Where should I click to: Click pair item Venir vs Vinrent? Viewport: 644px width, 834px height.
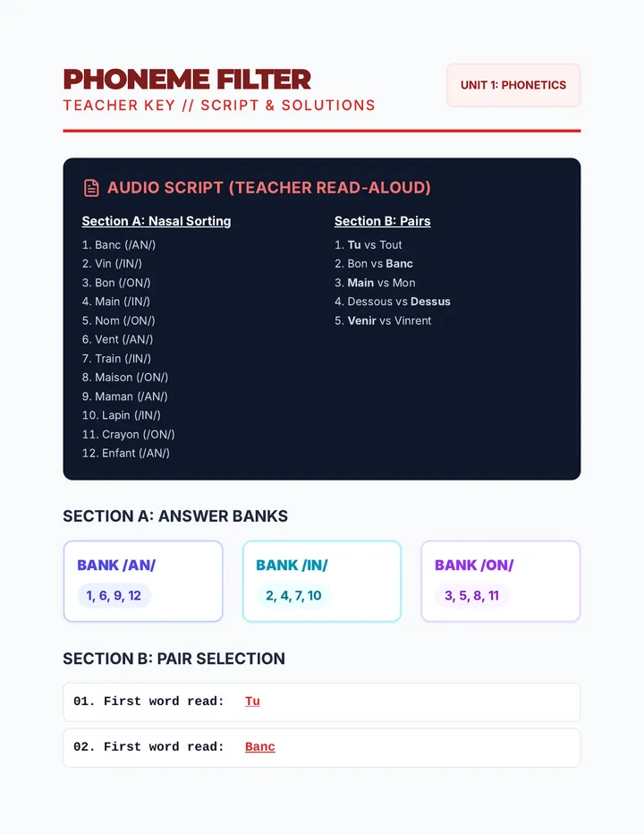[383, 320]
